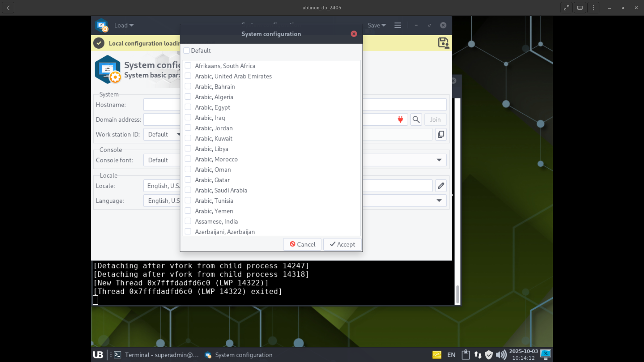The image size is (644, 362).
Task: Check Assamese, India locale
Action: pos(188,221)
